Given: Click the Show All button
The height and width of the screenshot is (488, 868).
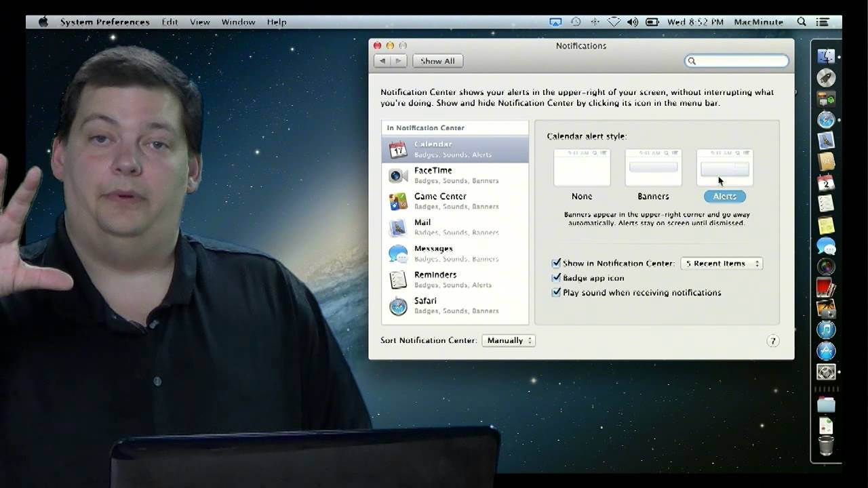Looking at the screenshot, I should (x=437, y=60).
